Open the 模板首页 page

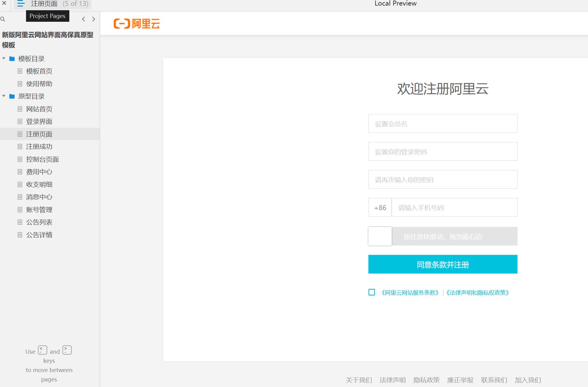39,71
